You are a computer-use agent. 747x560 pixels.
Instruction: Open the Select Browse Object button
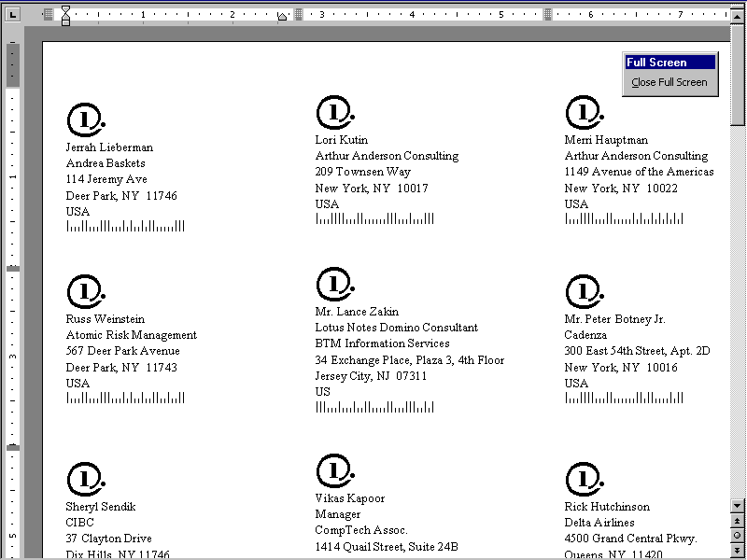[x=738, y=535]
